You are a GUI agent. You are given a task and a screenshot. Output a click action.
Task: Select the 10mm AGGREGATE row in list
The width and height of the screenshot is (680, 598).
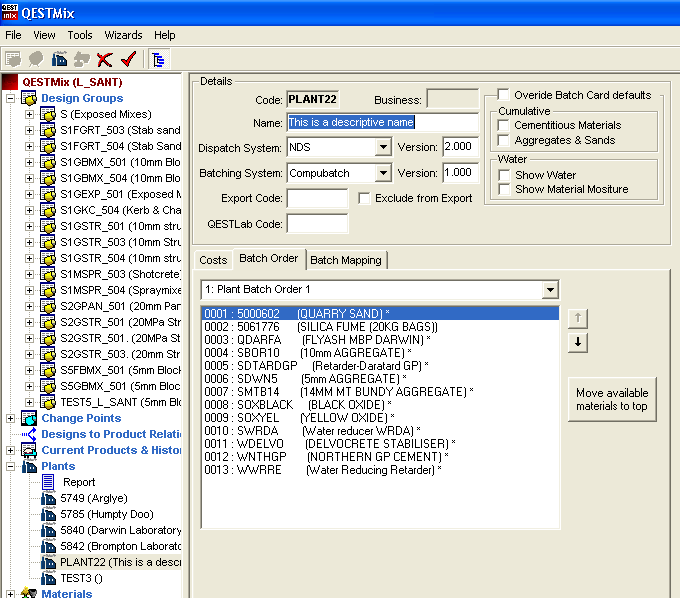pos(330,353)
